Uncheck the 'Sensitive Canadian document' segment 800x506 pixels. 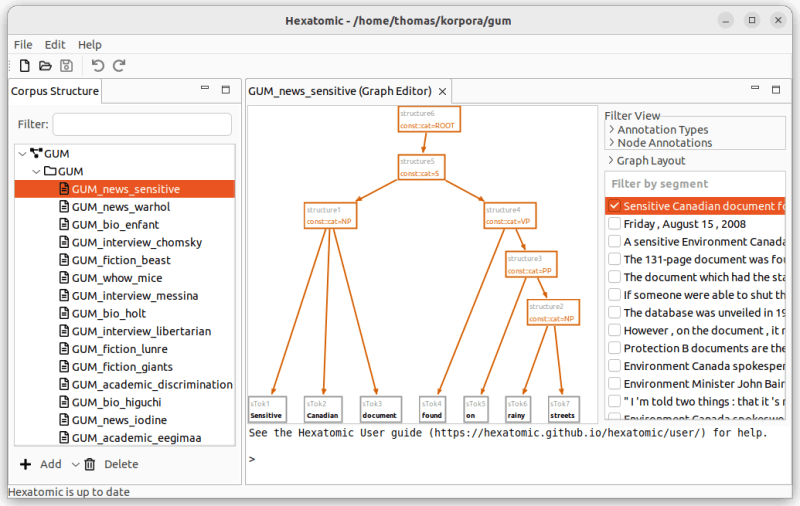click(x=614, y=206)
